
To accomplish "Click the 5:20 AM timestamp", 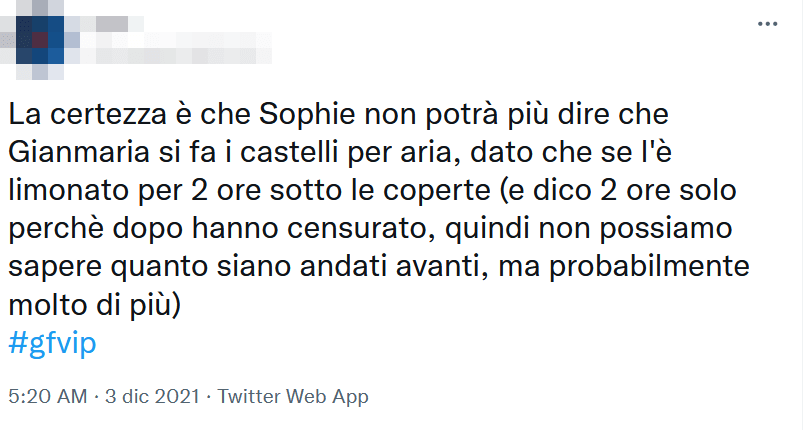I will [46, 397].
